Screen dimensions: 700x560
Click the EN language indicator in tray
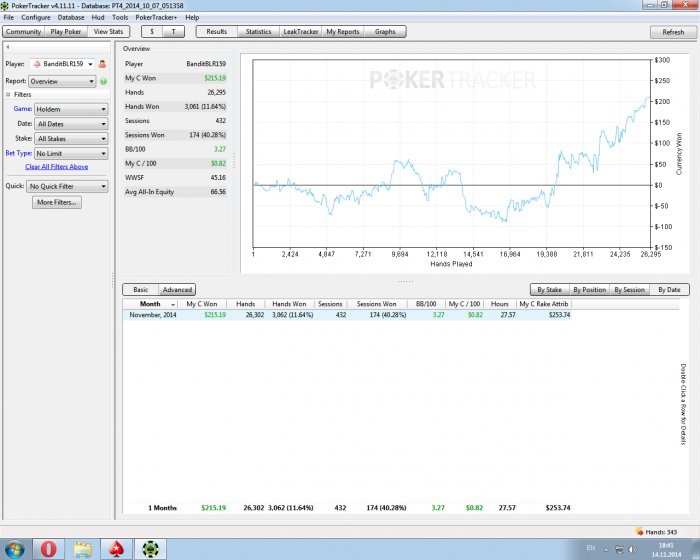(591, 547)
